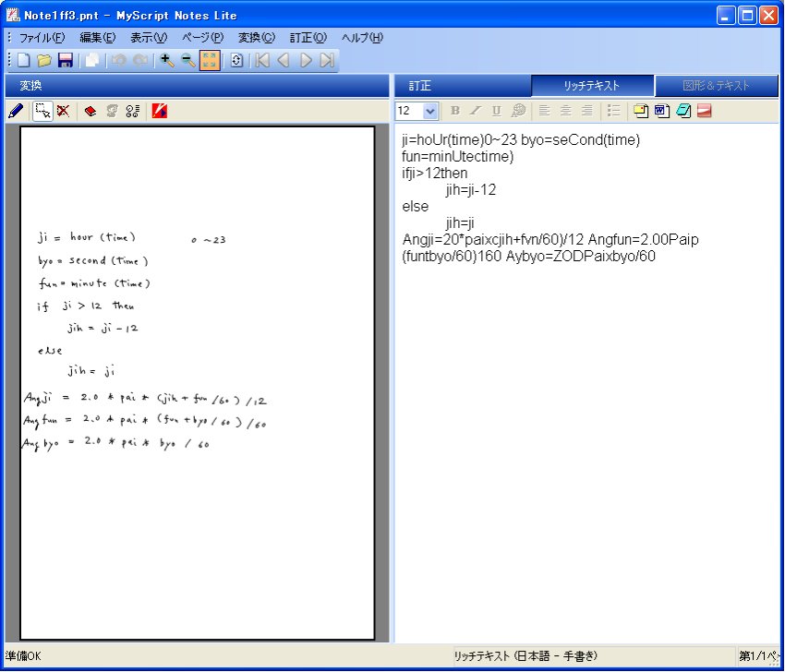Zoom in on the handwritten page
Viewport: 785px width, 672px height.
click(x=167, y=61)
